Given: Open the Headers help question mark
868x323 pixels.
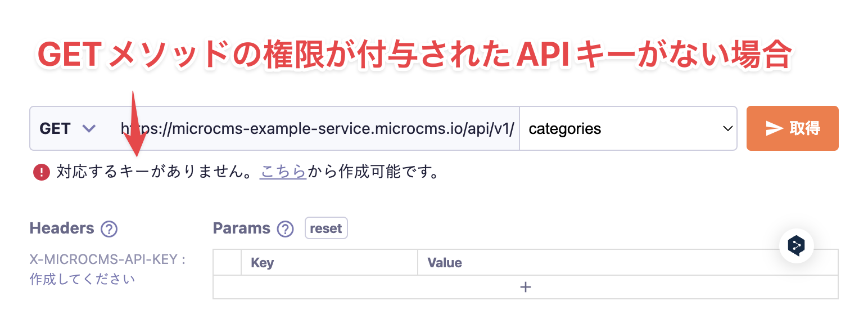Looking at the screenshot, I should click(108, 229).
